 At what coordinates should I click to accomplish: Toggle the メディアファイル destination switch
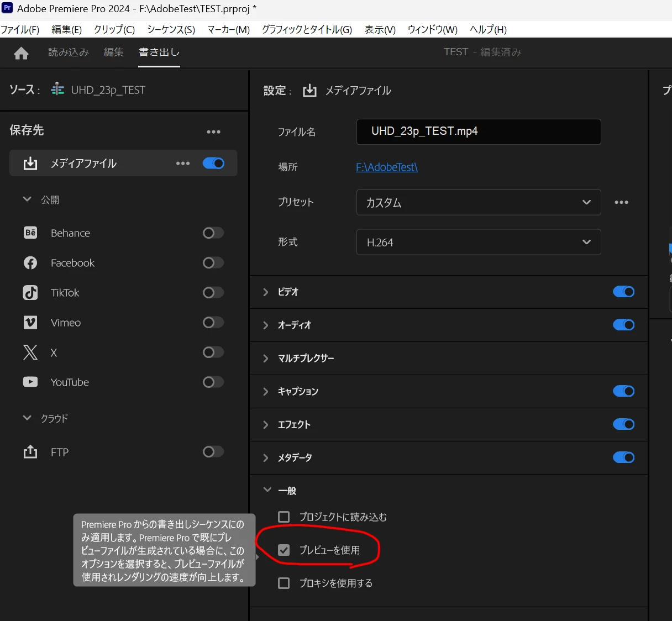213,163
